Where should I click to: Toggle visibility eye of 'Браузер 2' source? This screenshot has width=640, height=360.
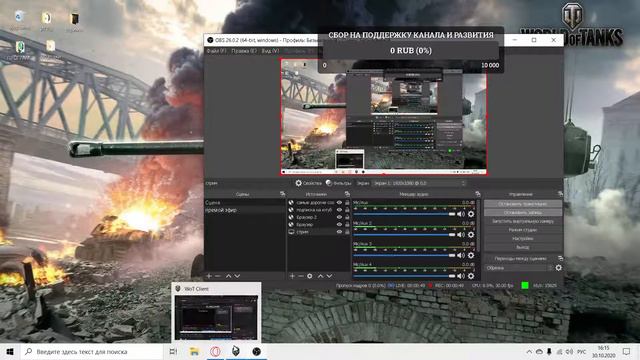coord(339,217)
